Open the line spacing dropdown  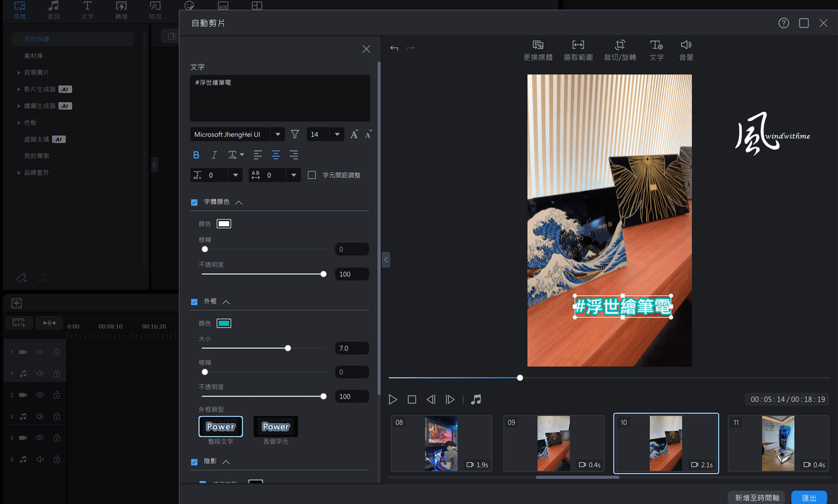pyautogui.click(x=236, y=175)
